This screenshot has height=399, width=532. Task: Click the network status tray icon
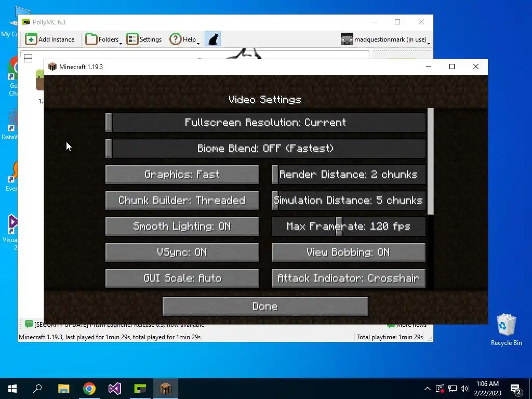point(453,389)
